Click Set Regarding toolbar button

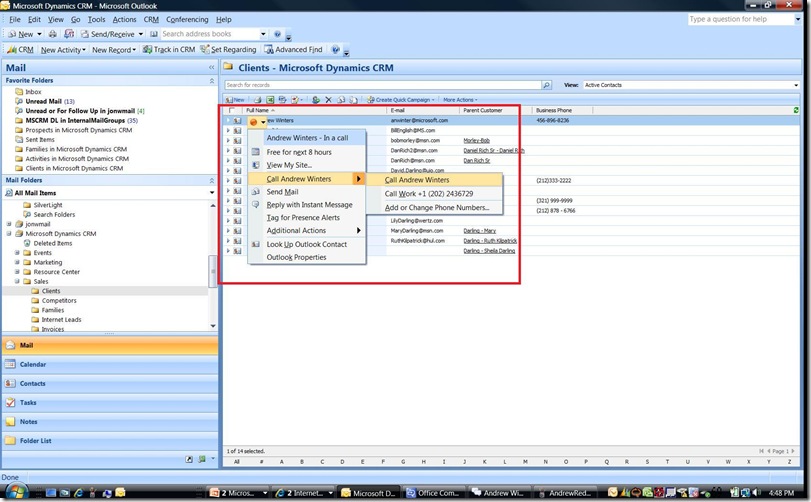228,50
